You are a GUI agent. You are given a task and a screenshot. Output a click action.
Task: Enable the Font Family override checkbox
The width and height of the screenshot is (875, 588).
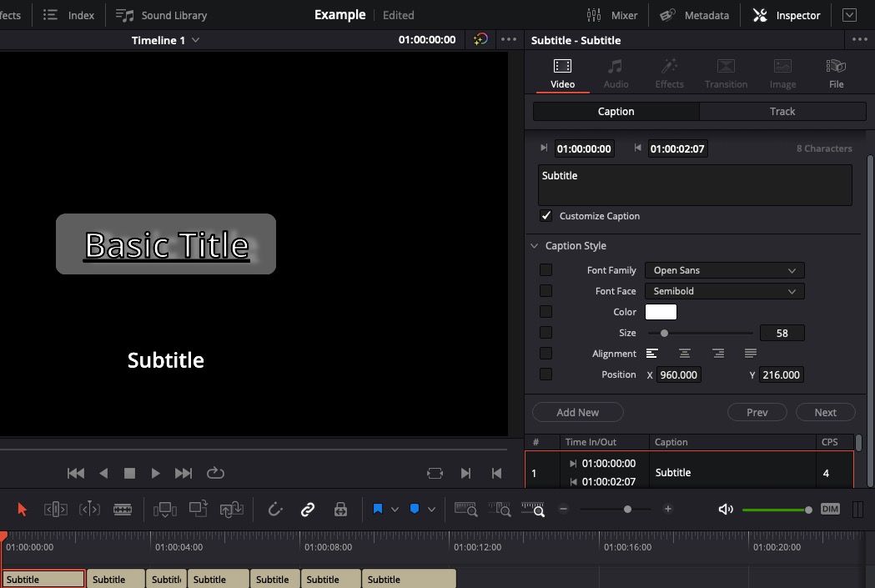point(546,269)
